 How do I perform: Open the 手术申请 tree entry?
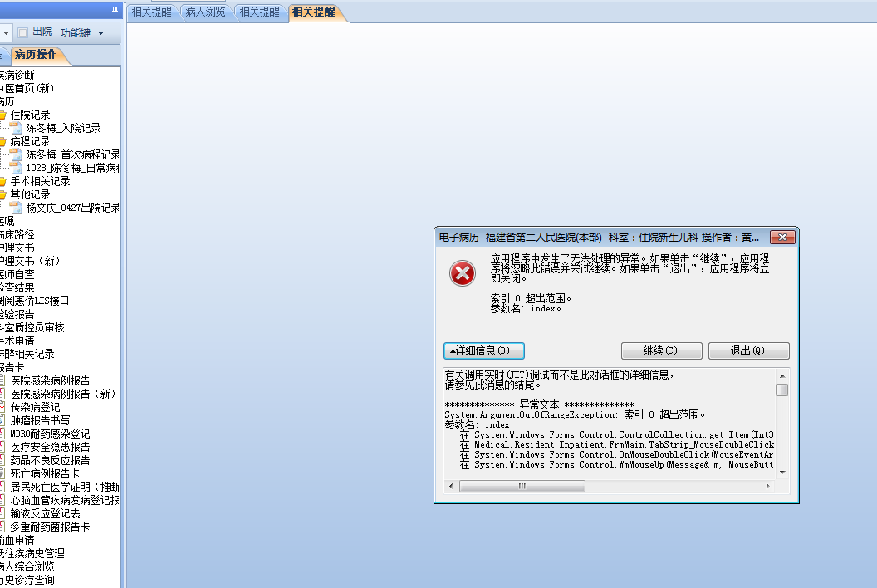(x=17, y=341)
